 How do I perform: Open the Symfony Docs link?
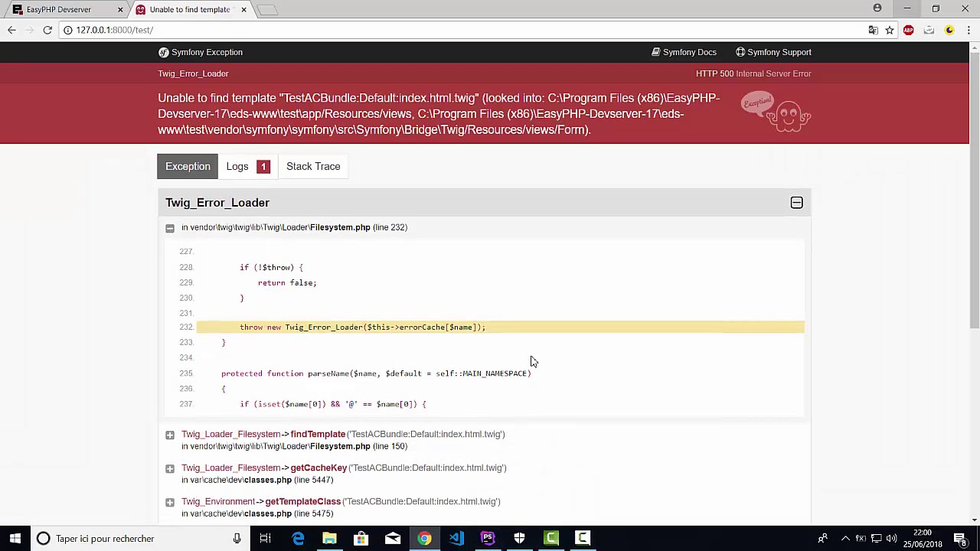pos(684,52)
